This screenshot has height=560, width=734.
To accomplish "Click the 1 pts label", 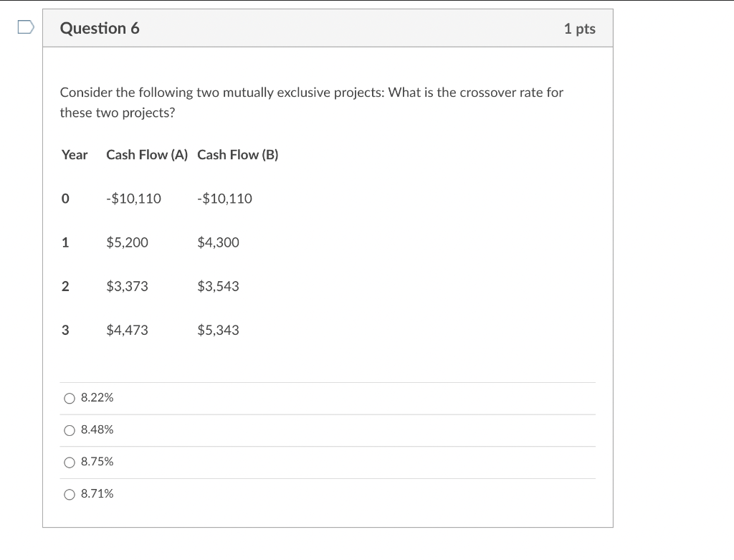I will [579, 29].
